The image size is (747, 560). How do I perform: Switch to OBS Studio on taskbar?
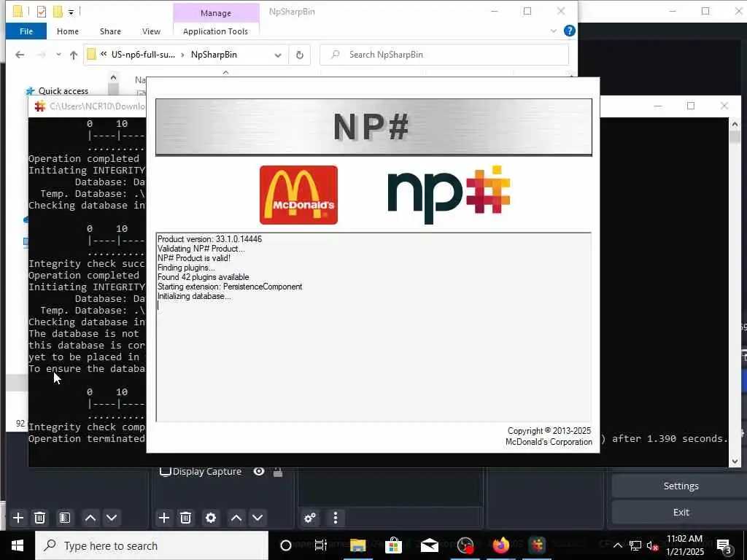[x=465, y=545]
